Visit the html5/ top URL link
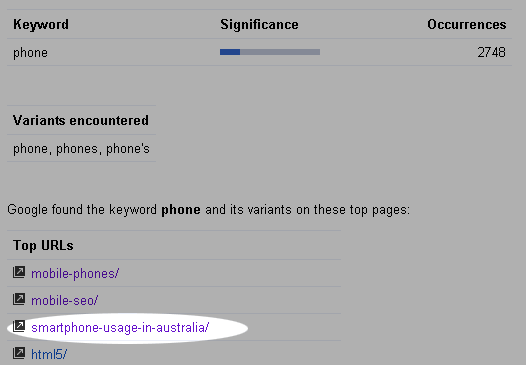Screen dimensions: 526x365 (x=49, y=354)
